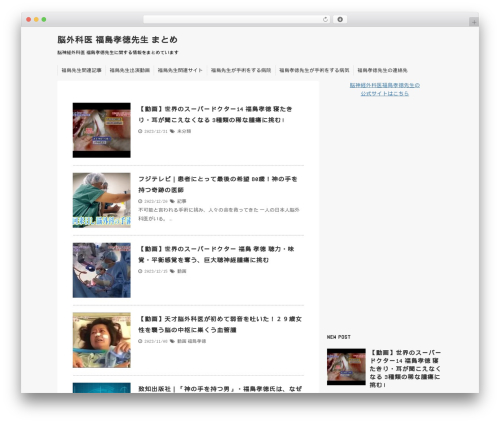
Task: Open the 福島孝徳先生の連絡先 menu item
Action: [x=382, y=70]
